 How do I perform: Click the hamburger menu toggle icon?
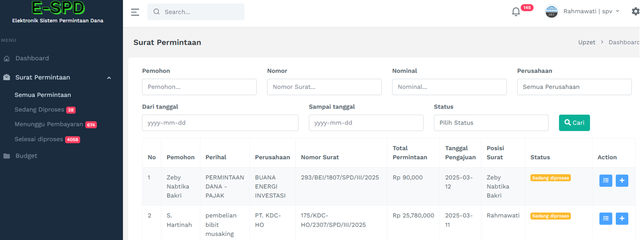(135, 12)
